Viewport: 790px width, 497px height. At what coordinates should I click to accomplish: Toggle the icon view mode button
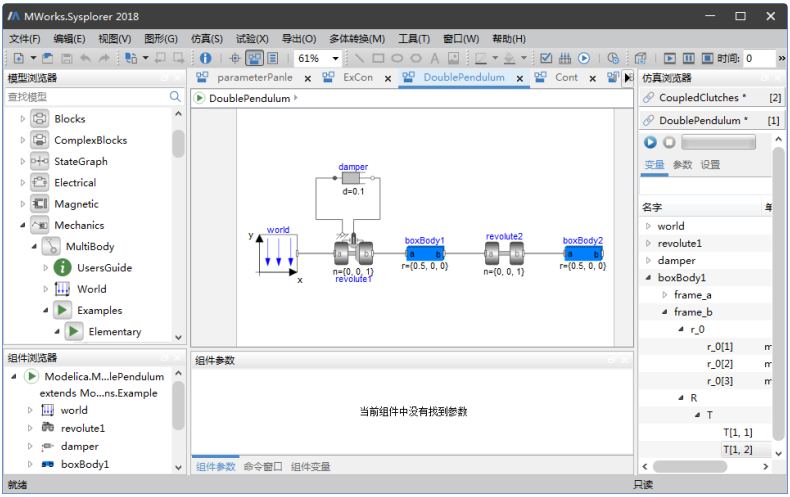236,59
